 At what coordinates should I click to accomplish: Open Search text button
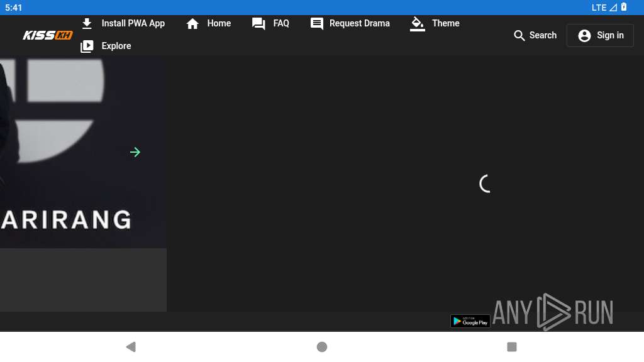click(543, 35)
